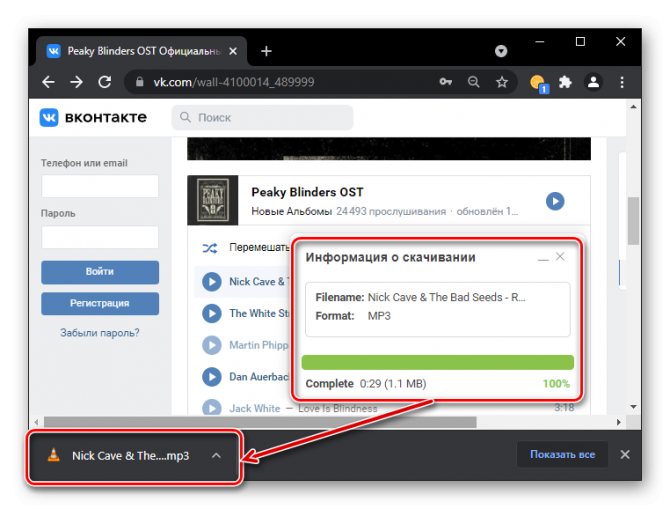Click the address bar URL vk.com/wall-4100014_489999
Image resolution: width=670 pixels, height=509 pixels.
pyautogui.click(x=234, y=82)
